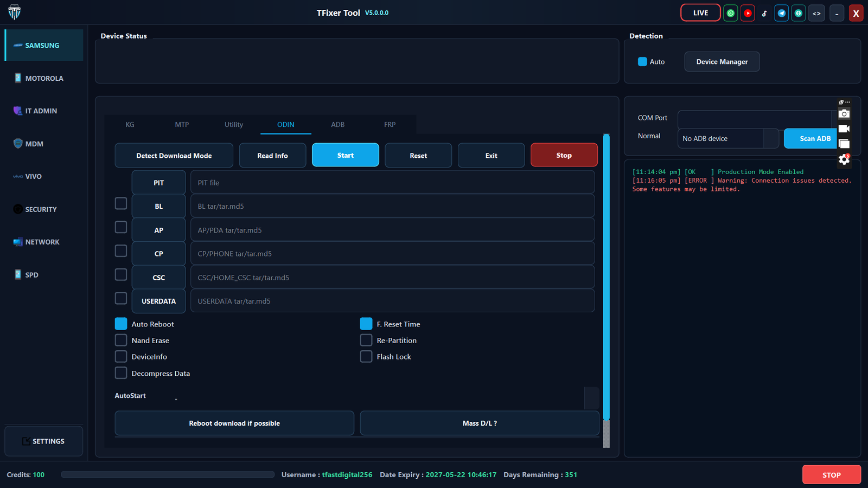
Task: Start screen recording with the video camera icon
Action: pos(844,129)
